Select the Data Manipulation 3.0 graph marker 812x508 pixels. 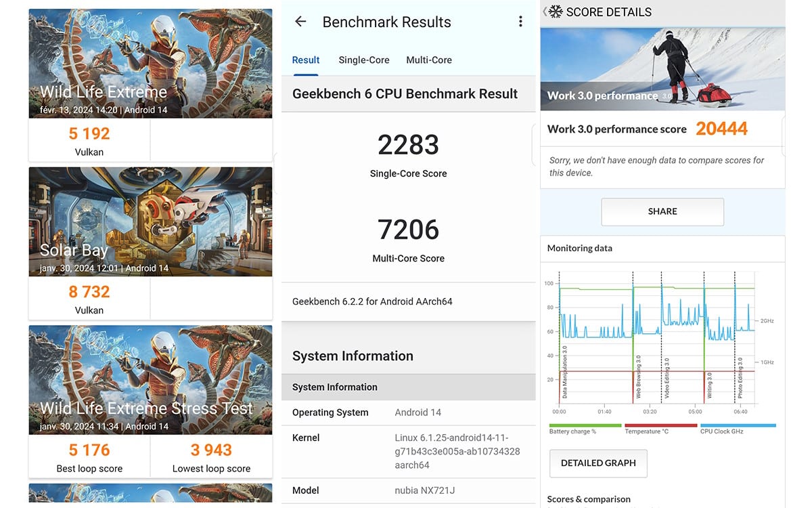(565, 372)
